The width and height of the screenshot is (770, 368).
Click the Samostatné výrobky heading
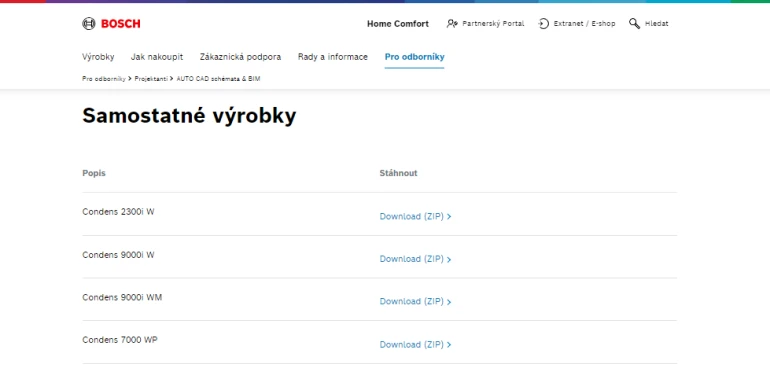[x=189, y=116]
